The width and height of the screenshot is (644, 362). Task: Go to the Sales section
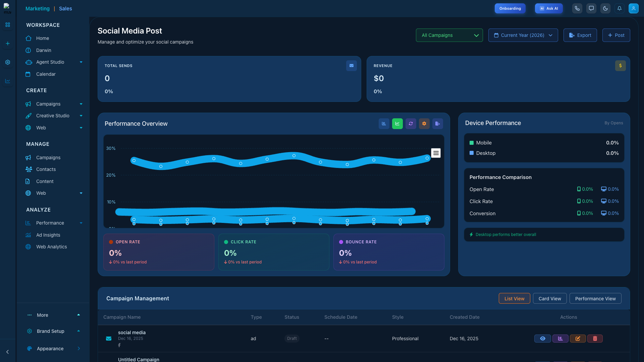(65, 9)
